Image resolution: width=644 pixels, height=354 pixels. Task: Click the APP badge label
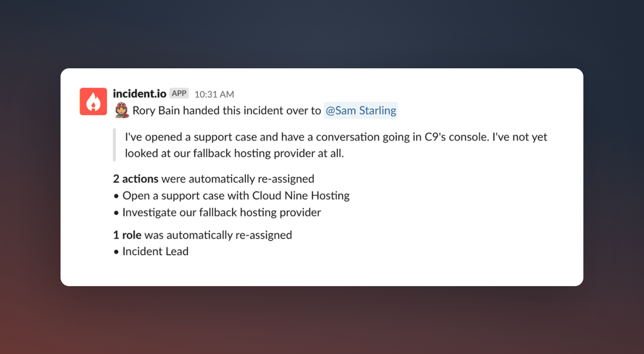[x=179, y=93]
